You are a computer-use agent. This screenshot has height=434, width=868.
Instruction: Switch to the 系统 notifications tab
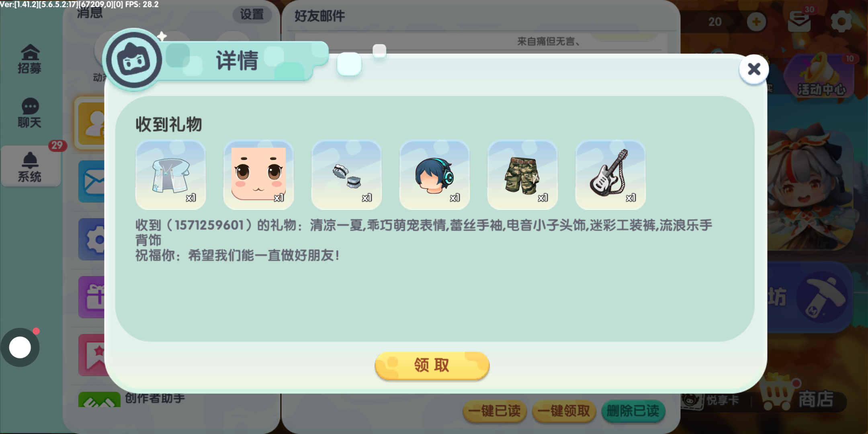pos(31,166)
